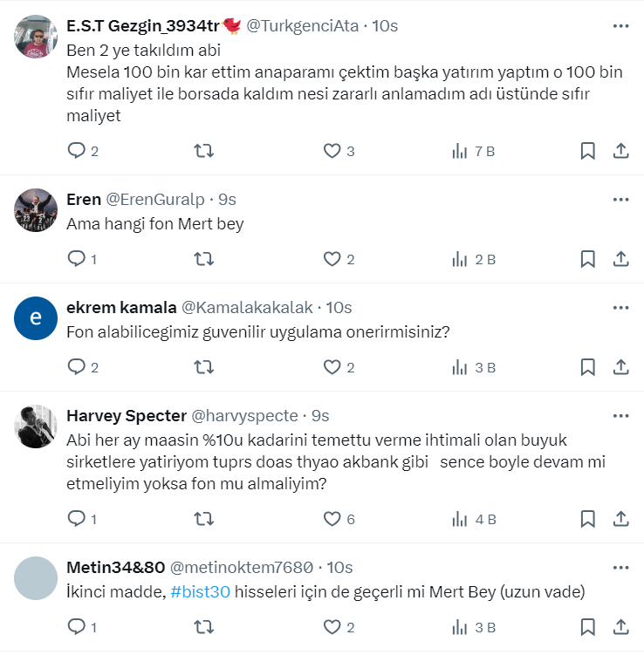The image size is (644, 655).
Task: Retweet Eren's tweet about the fund
Action: (203, 259)
